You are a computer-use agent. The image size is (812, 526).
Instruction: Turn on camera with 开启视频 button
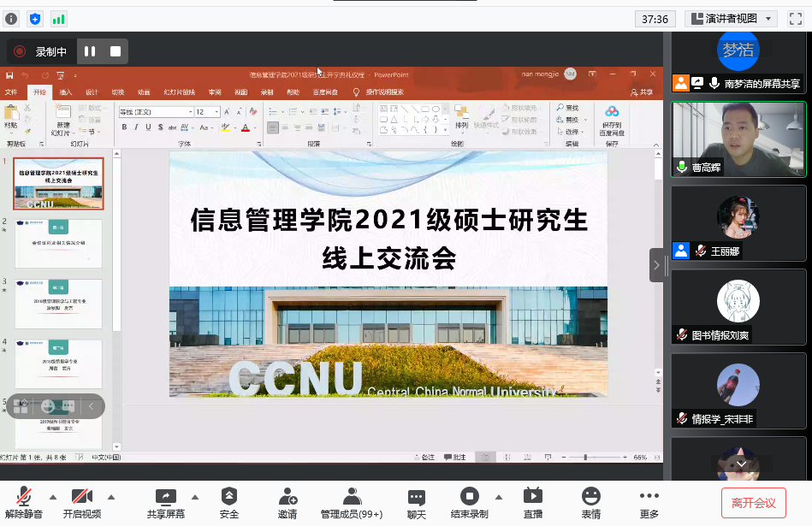(x=82, y=497)
